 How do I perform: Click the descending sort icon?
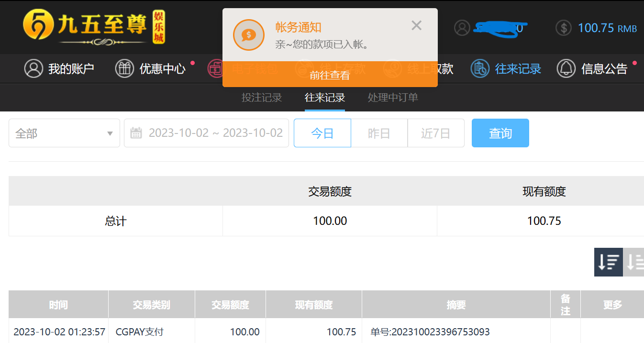pos(609,262)
